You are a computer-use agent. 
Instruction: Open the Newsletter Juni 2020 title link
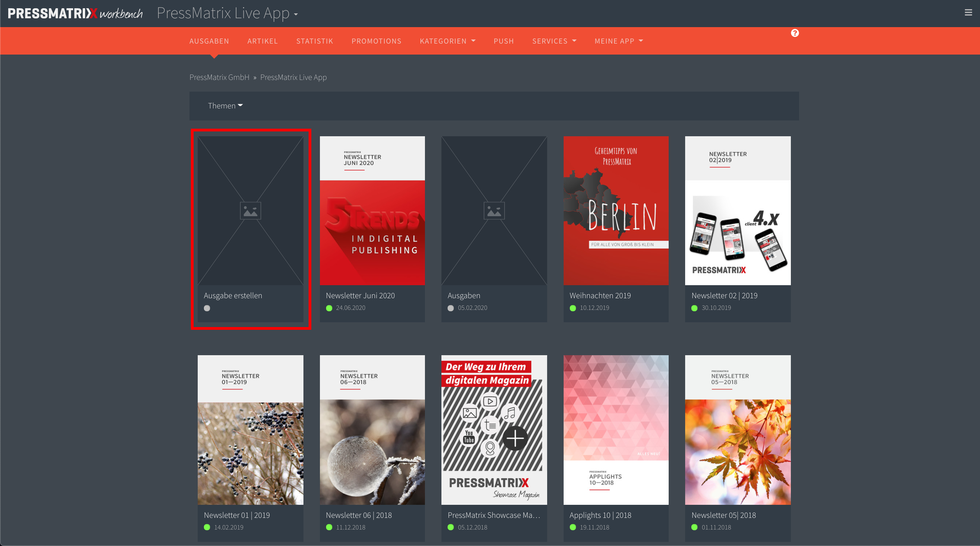pos(360,295)
